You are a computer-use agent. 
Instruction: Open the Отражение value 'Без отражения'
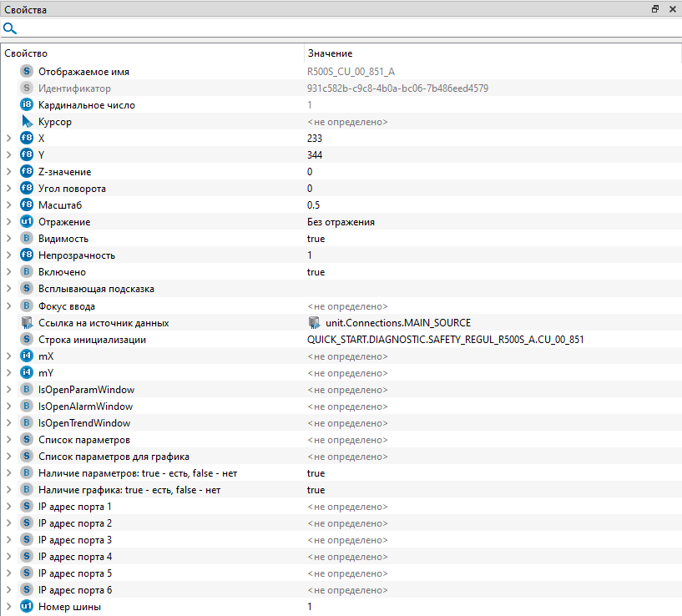(341, 222)
